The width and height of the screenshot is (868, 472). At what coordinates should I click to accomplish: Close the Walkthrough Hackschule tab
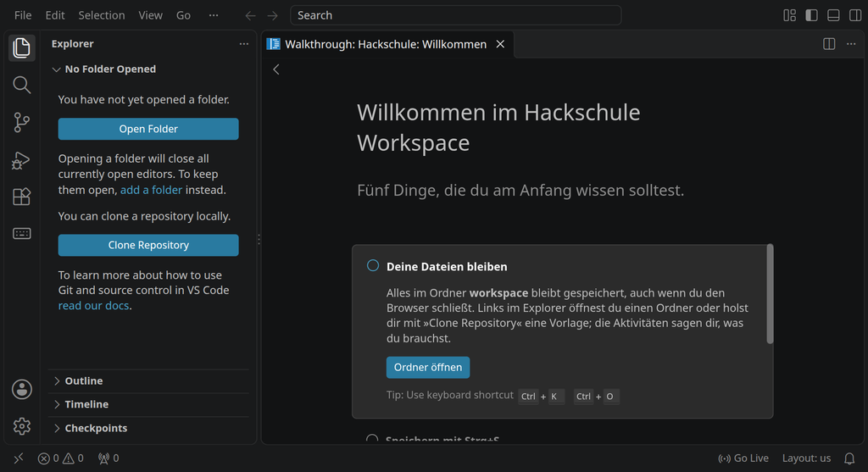[500, 44]
